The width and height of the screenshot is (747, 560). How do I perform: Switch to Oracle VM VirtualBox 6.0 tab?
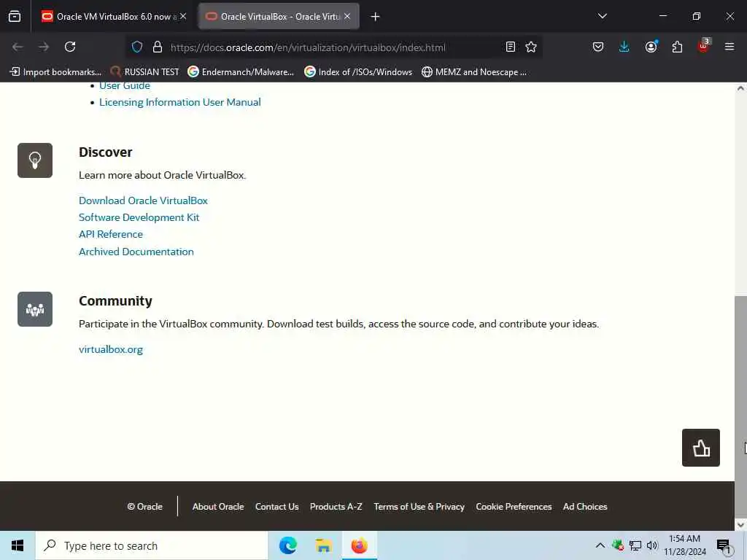click(114, 17)
